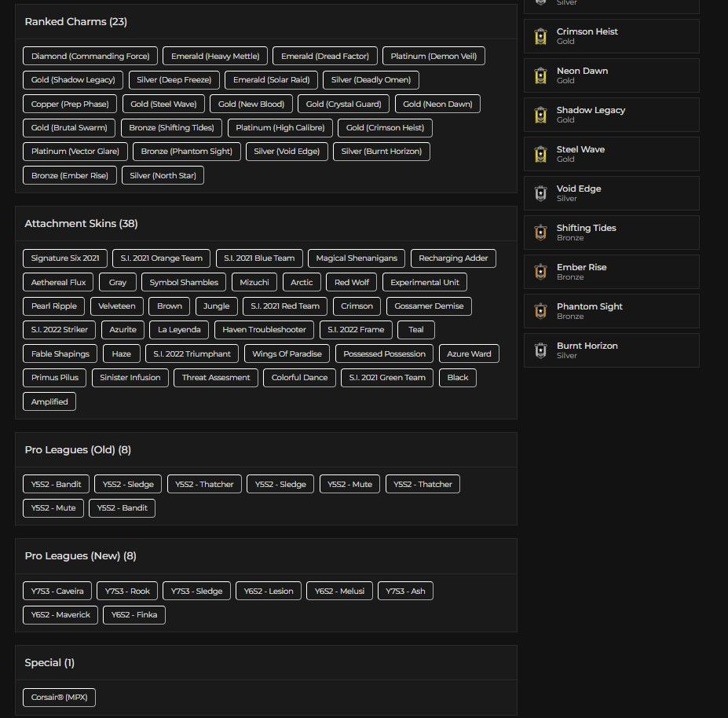Click the La Leyenda tag

[x=179, y=330]
